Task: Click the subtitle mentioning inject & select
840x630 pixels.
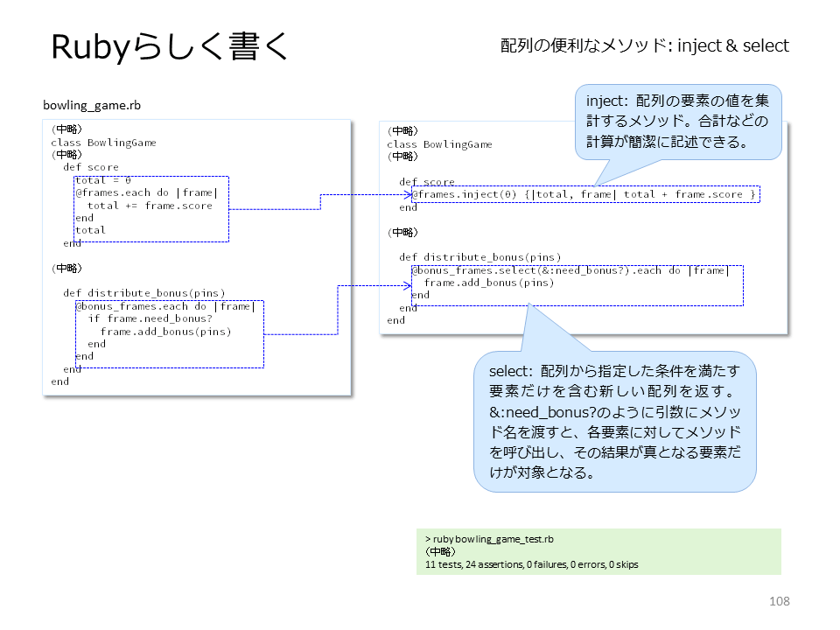Action: pyautogui.click(x=645, y=45)
